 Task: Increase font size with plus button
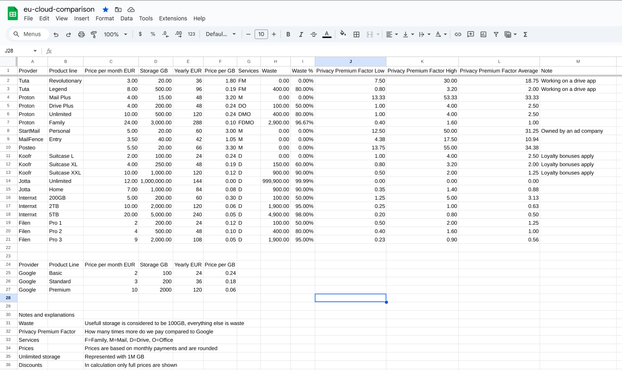(x=274, y=35)
